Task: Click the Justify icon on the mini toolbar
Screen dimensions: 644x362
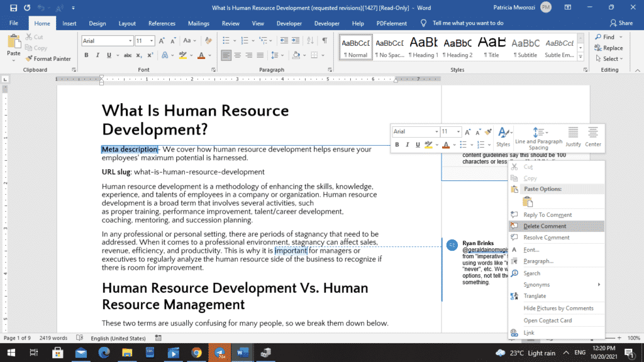Action: click(x=572, y=133)
